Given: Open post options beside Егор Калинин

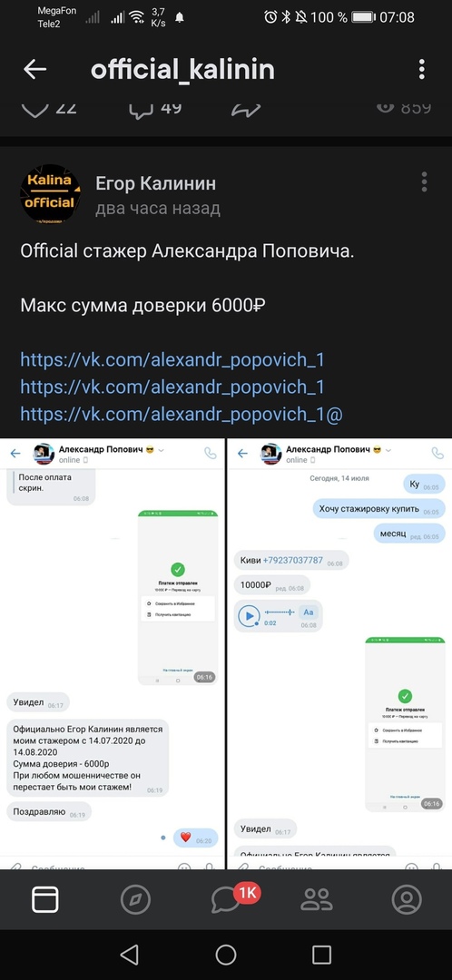Looking at the screenshot, I should [x=424, y=181].
